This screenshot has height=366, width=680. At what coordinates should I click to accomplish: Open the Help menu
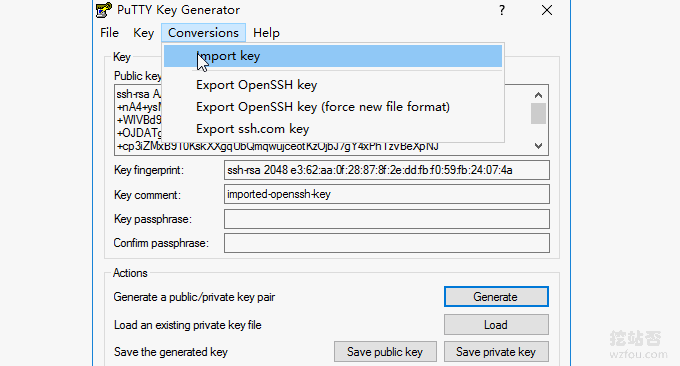[266, 33]
